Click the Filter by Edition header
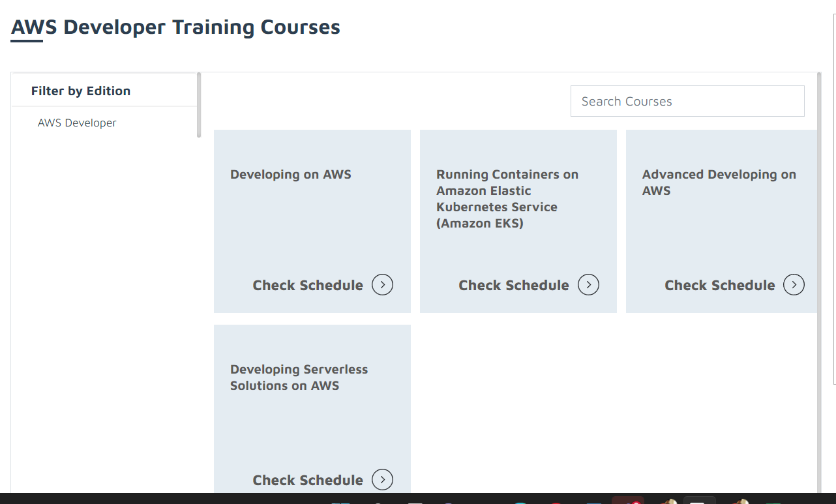 [x=81, y=91]
